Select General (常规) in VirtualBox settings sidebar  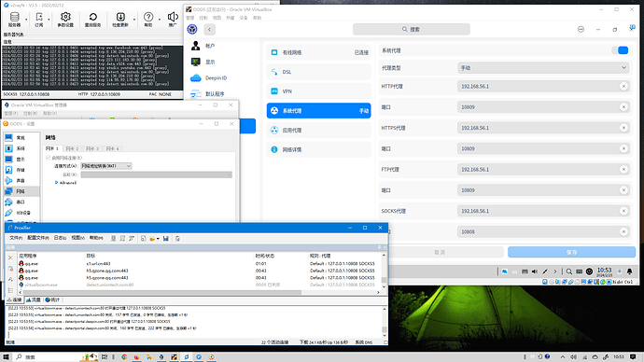pyautogui.click(x=21, y=137)
